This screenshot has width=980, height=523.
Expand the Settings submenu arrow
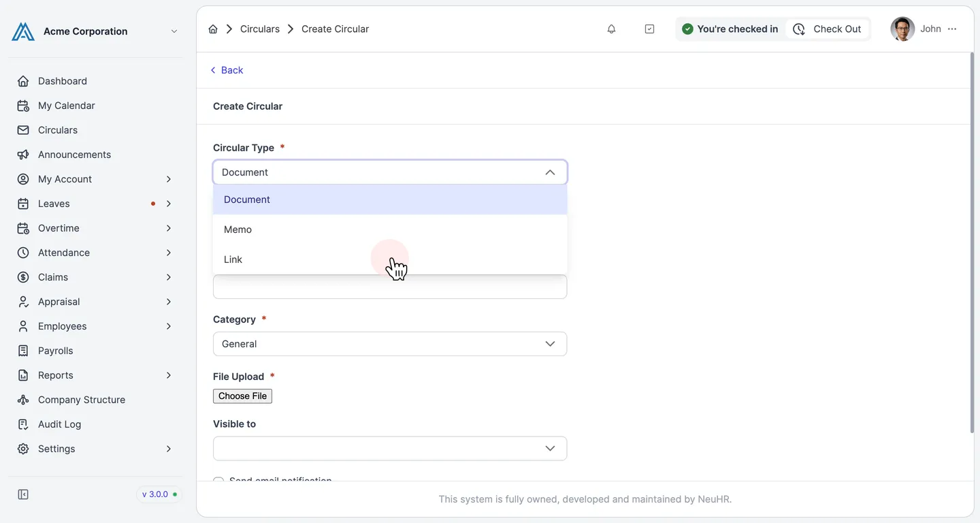(x=169, y=449)
